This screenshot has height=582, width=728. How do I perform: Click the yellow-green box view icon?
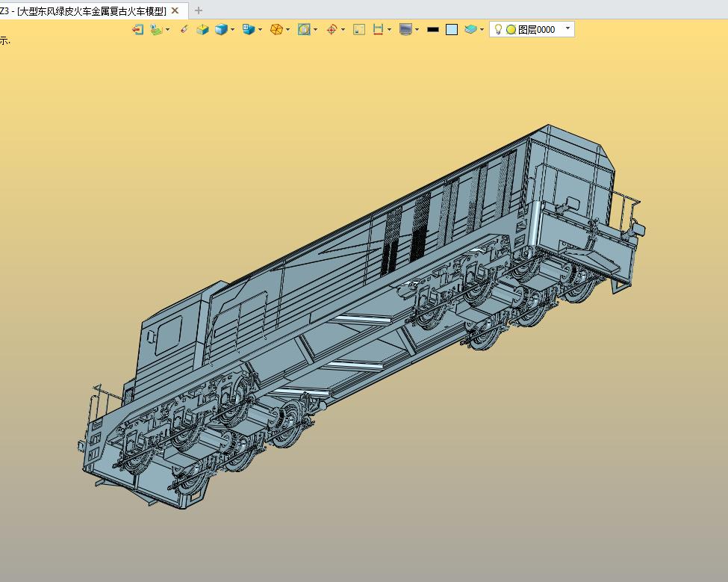(x=202, y=30)
